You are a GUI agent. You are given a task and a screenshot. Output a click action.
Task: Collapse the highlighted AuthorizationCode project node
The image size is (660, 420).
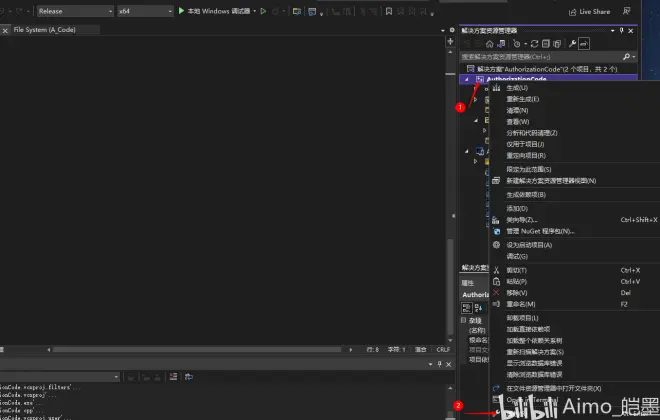tap(466, 79)
